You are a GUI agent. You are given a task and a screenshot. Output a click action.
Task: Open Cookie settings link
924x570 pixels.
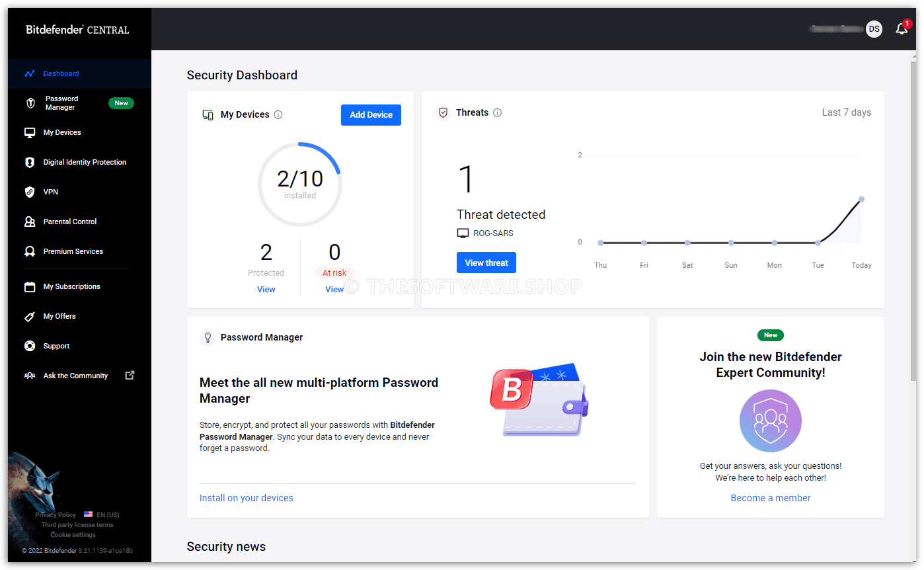[73, 535]
